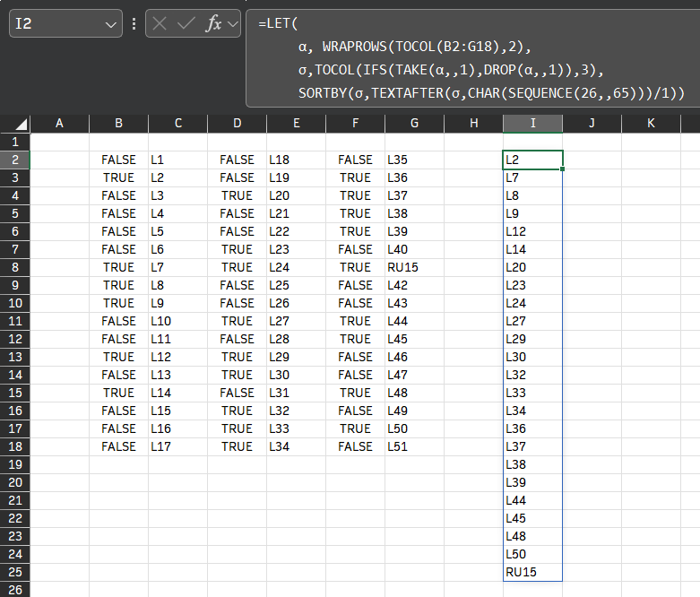
Task: Click result cell I22 containing L45
Action: click(x=532, y=518)
